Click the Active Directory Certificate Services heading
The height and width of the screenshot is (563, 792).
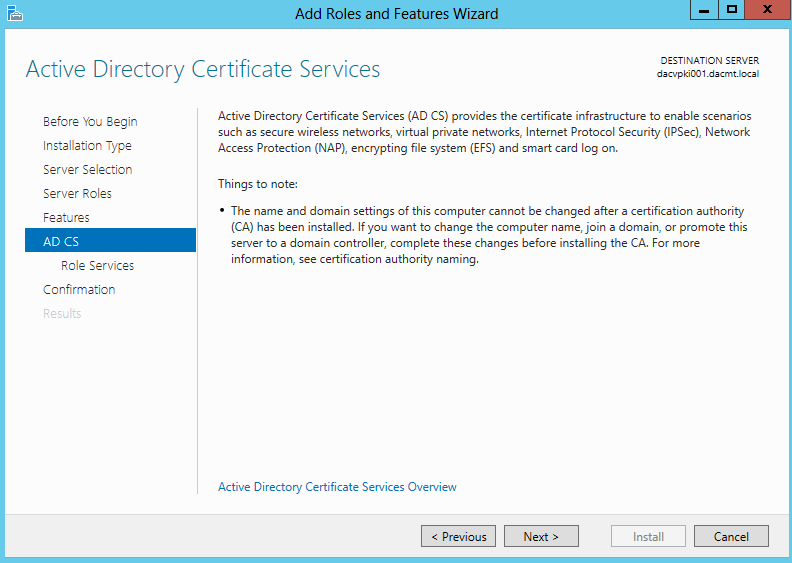click(203, 70)
